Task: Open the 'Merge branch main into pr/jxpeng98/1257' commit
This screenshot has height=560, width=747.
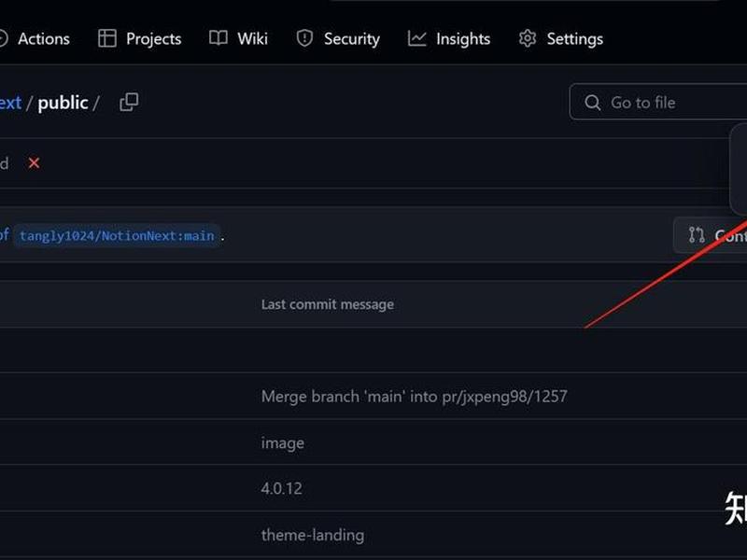Action: (x=414, y=396)
